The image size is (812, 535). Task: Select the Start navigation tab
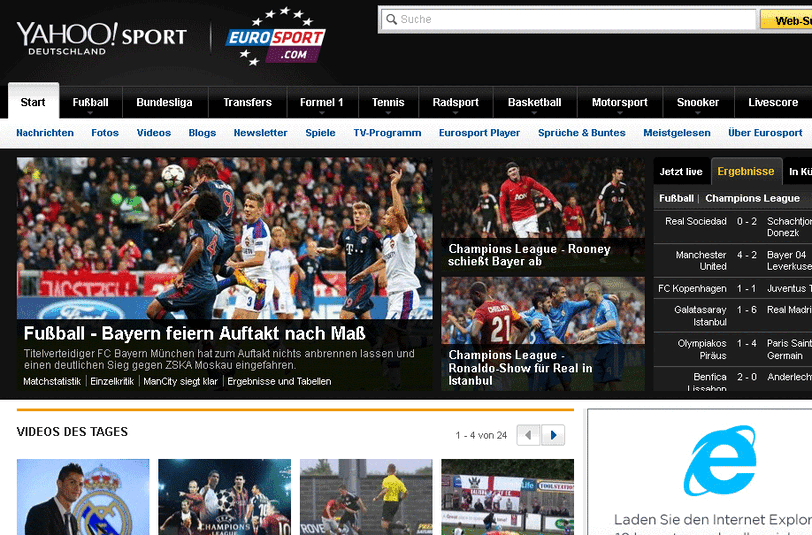(33, 102)
